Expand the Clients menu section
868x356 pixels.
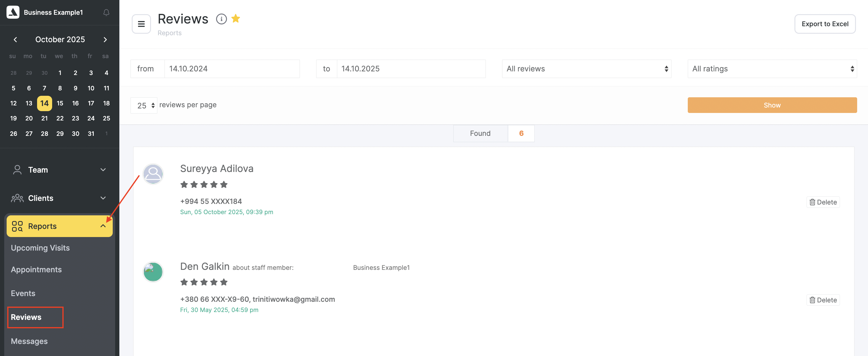tap(59, 198)
